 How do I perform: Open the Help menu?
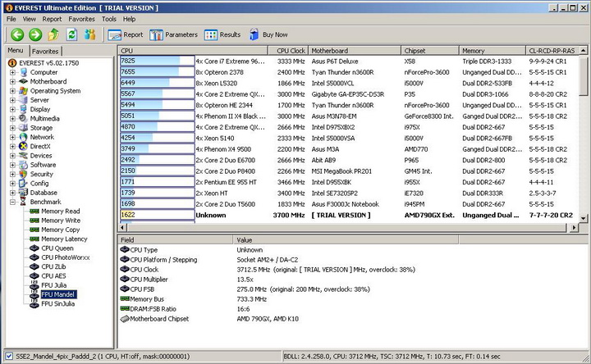pyautogui.click(x=129, y=19)
